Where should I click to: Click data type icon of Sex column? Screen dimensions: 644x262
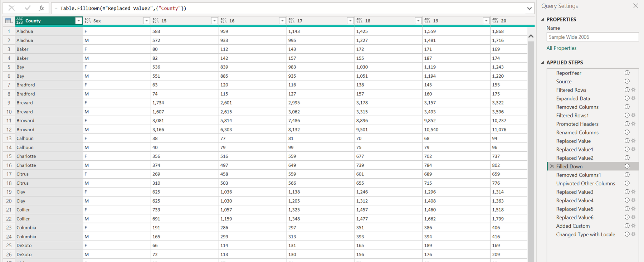point(88,21)
